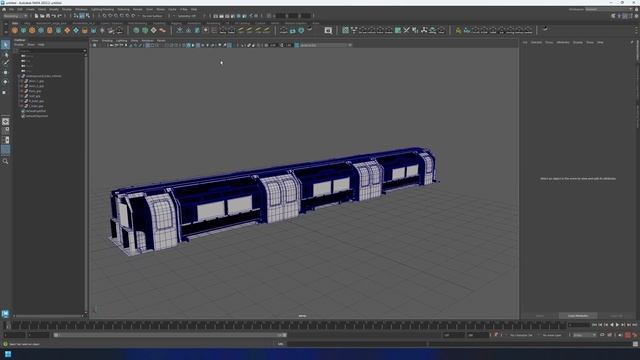Switch to single perspective view layout
Viewport: 640px width, 360px height.
point(5,122)
